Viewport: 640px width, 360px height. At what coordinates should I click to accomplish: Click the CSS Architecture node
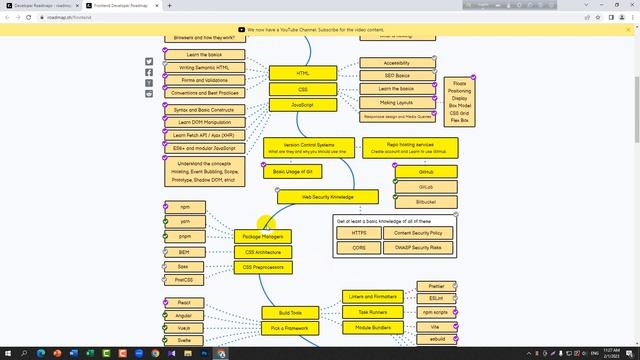coord(263,252)
